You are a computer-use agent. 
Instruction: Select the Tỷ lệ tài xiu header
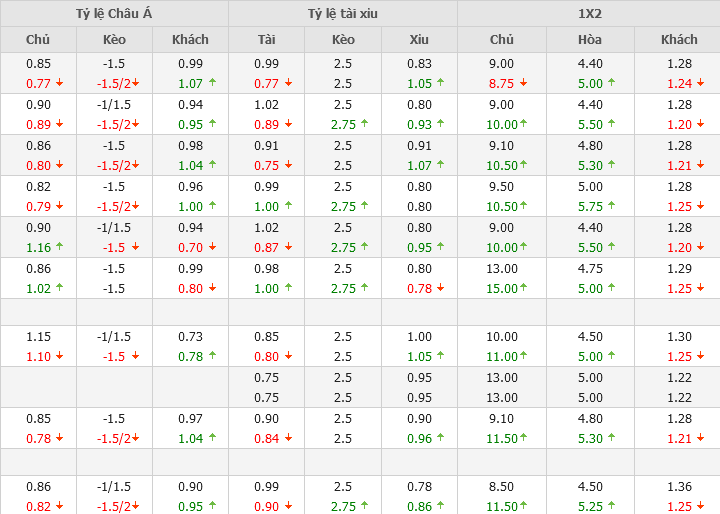point(343,14)
